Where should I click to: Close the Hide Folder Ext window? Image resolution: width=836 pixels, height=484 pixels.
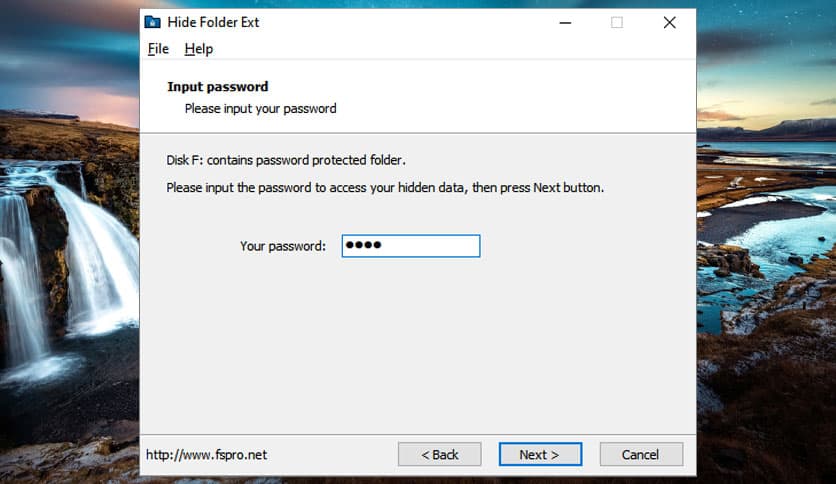(669, 22)
